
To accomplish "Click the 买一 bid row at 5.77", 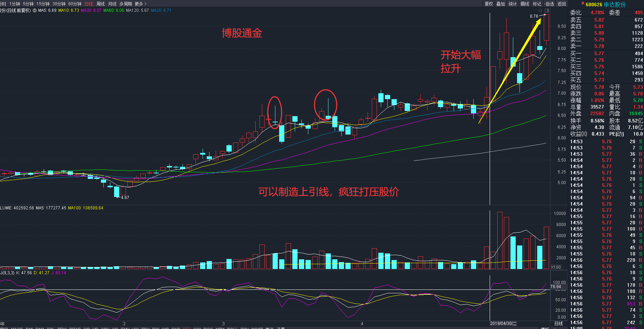I will click(x=607, y=53).
